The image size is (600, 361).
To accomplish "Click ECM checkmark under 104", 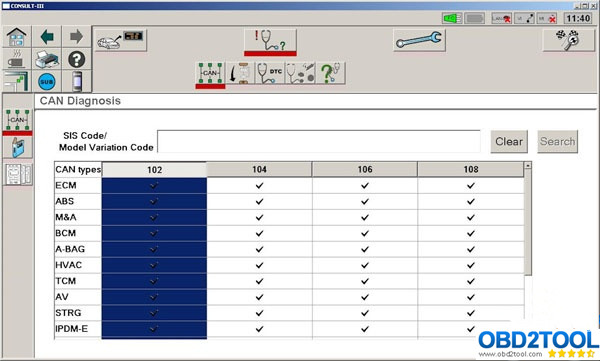I will tap(259, 185).
